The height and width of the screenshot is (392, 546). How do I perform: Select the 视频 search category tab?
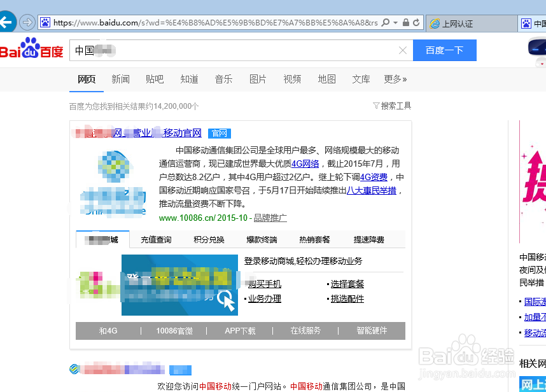(x=292, y=80)
